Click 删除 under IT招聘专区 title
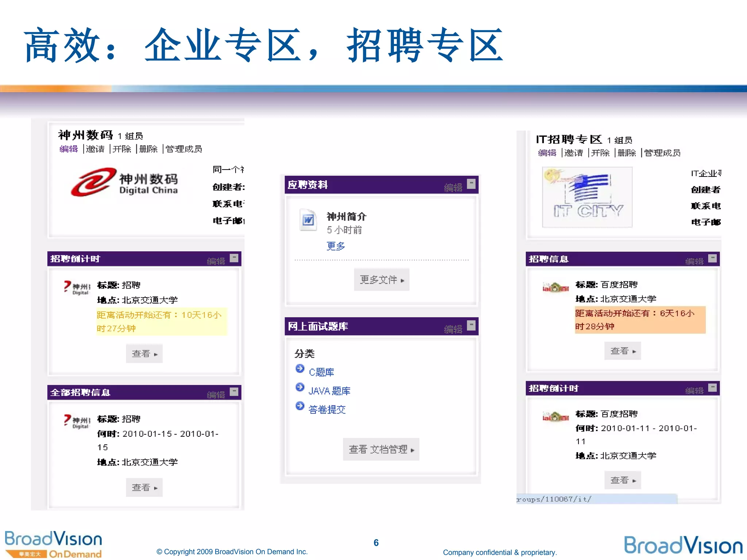This screenshot has width=747, height=560. [627, 153]
